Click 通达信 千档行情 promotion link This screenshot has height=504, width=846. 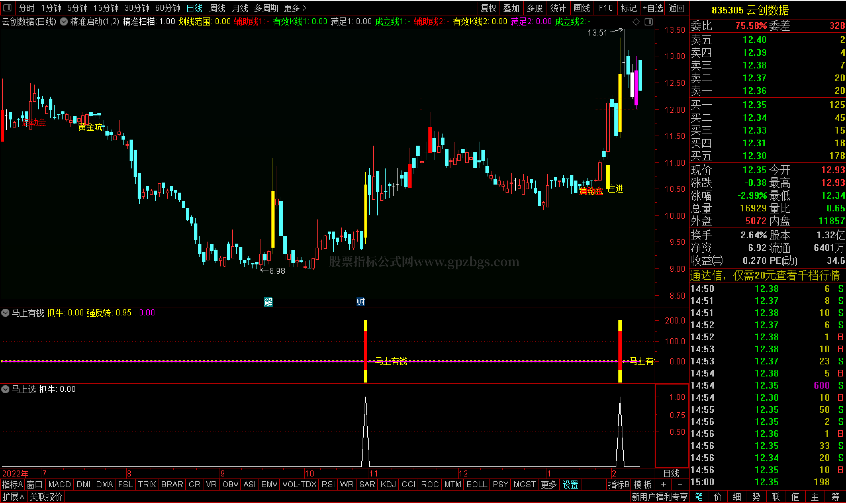tap(764, 275)
